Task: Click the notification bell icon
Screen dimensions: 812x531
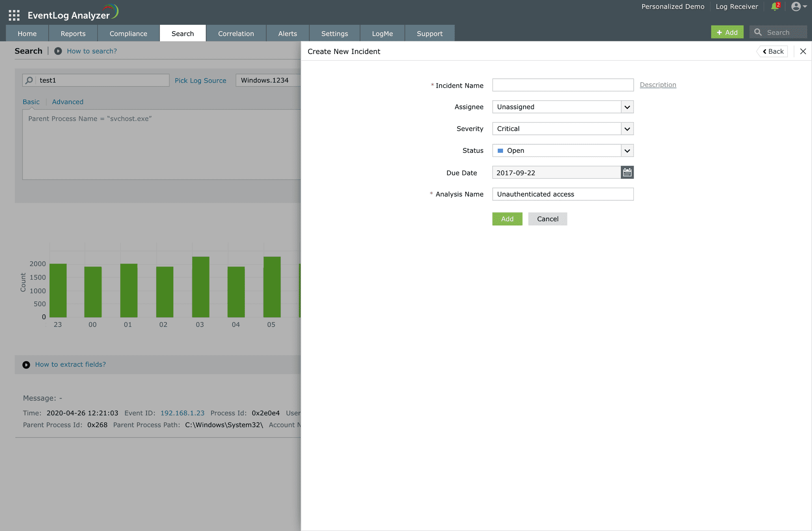Action: (x=775, y=7)
